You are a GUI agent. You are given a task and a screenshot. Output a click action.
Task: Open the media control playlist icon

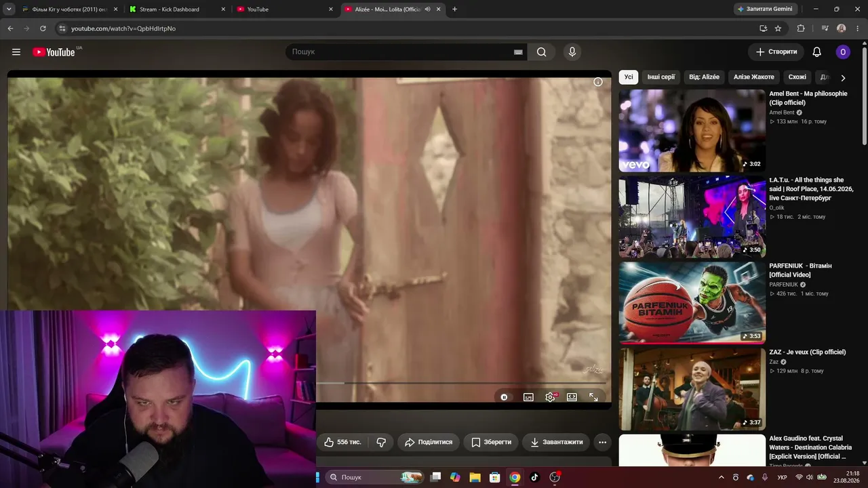pos(825,28)
